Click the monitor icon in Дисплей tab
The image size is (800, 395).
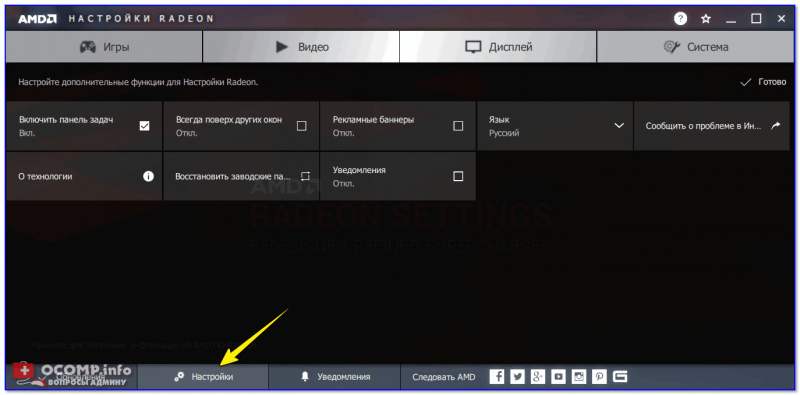(x=473, y=47)
